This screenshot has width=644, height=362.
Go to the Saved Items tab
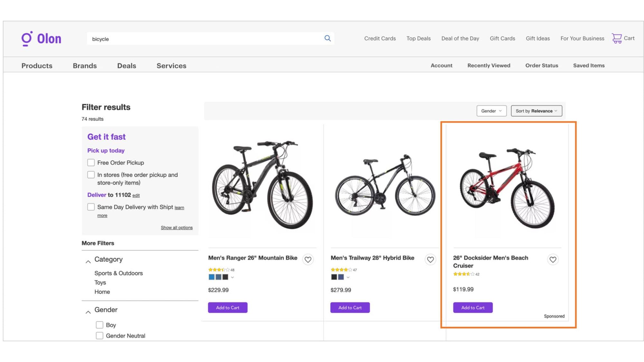589,65
